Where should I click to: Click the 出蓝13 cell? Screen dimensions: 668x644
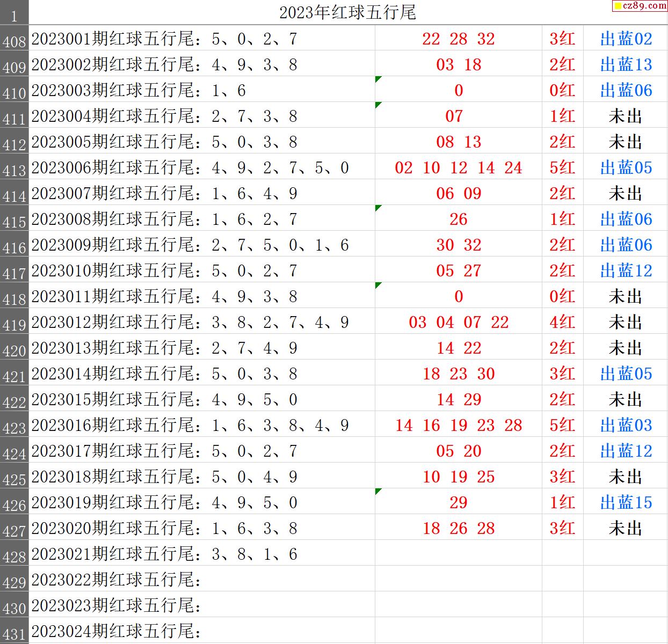[626, 64]
